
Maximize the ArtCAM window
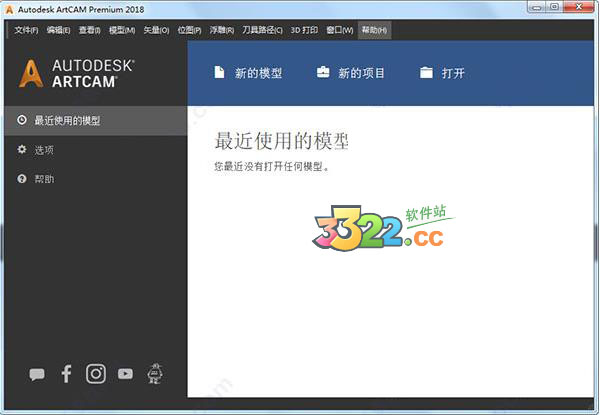(554, 7)
